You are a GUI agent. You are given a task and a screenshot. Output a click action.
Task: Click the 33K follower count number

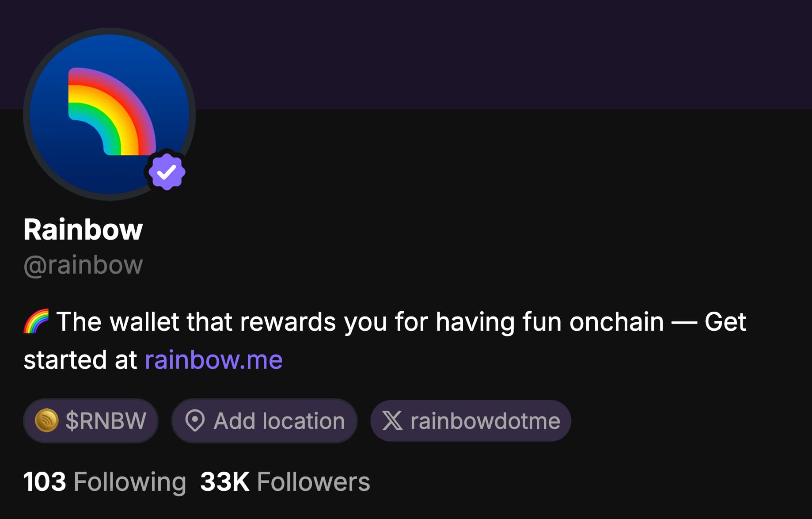(x=225, y=481)
